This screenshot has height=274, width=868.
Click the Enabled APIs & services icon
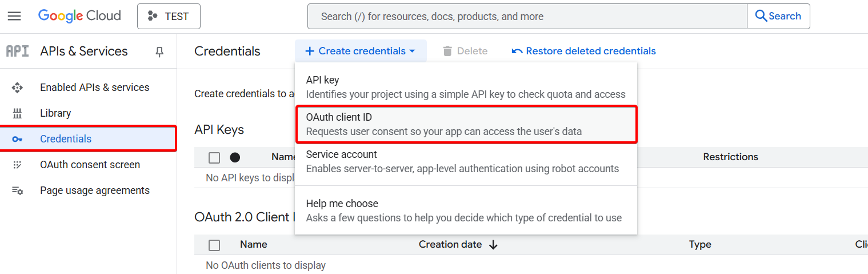pos(17,88)
